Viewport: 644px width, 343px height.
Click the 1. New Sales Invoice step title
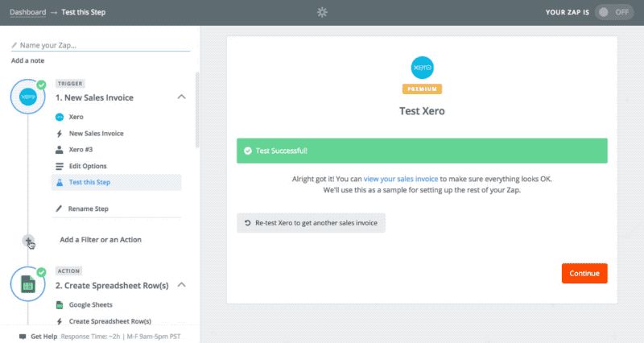(x=94, y=97)
